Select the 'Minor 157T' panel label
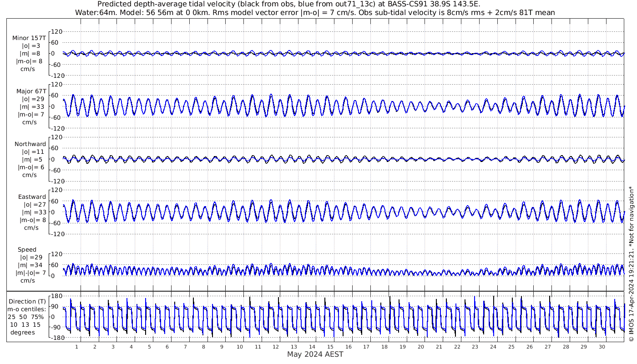Image resolution: width=637 pixels, height=364 pixels. coord(29,38)
